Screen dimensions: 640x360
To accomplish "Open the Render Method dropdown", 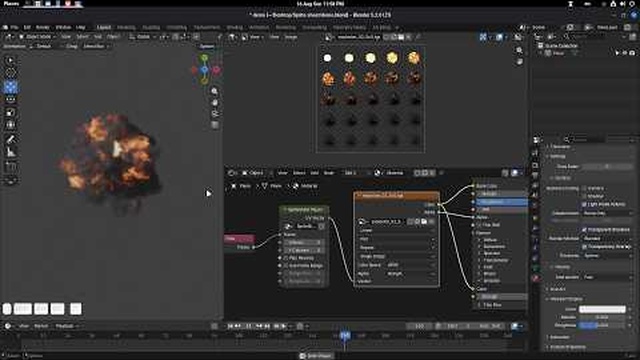I will [x=606, y=238].
